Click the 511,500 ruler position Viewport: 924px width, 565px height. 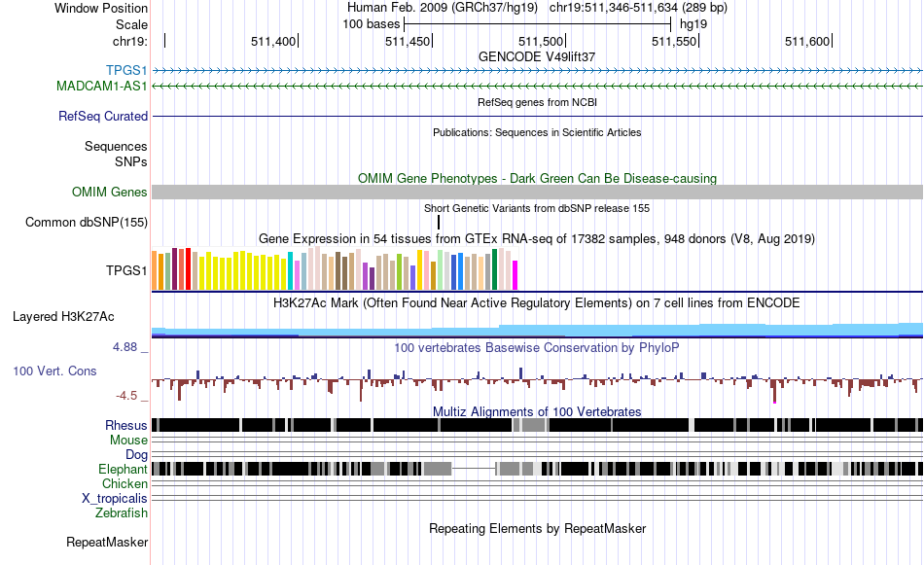pos(541,41)
